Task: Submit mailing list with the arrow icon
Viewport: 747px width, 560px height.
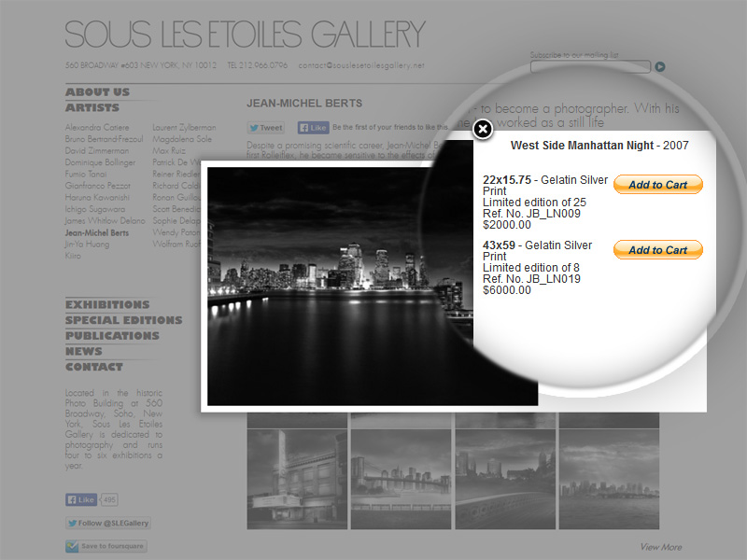Action: (x=660, y=66)
